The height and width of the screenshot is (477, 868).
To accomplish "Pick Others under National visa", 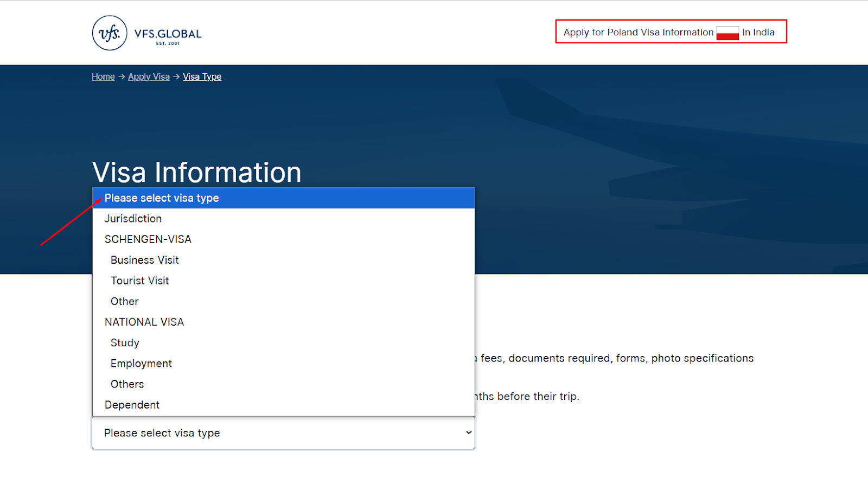I will [x=284, y=384].
